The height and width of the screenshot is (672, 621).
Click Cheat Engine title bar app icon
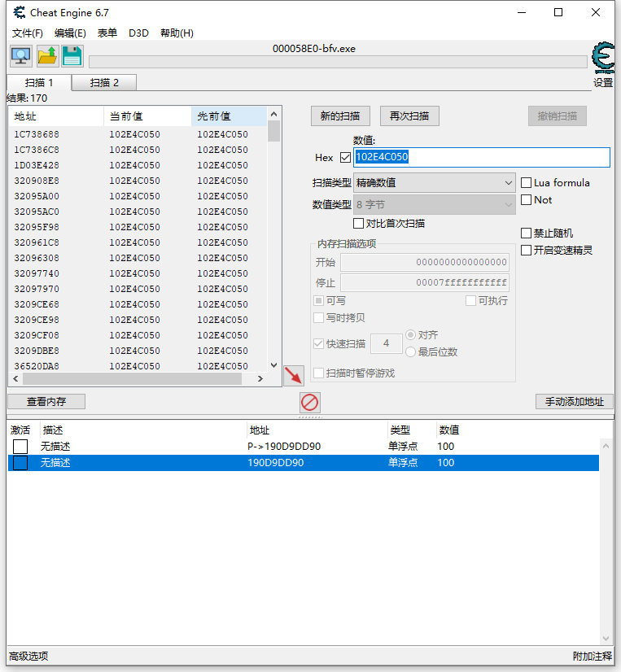(19, 12)
